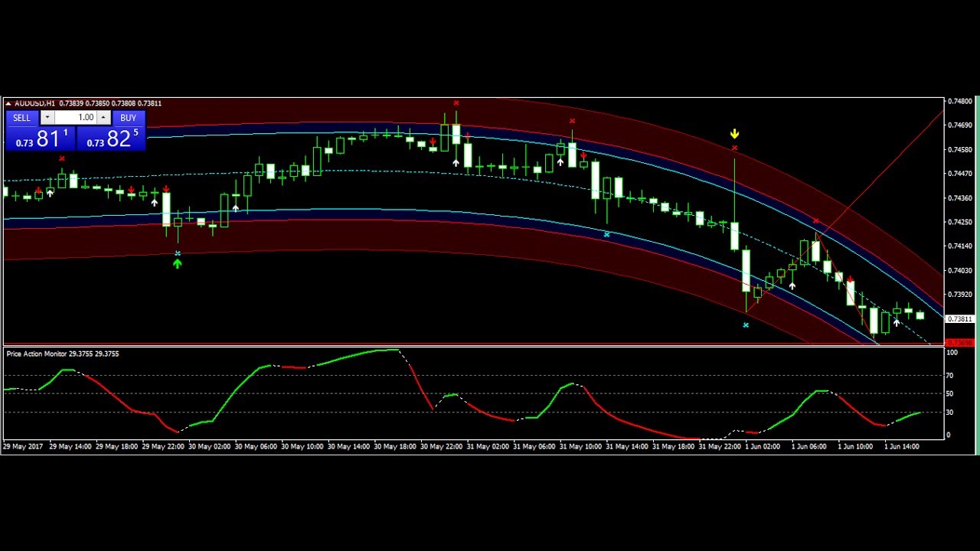Image resolution: width=980 pixels, height=551 pixels.
Task: Click the 31 May 14:00 time label
Action: coord(627,446)
